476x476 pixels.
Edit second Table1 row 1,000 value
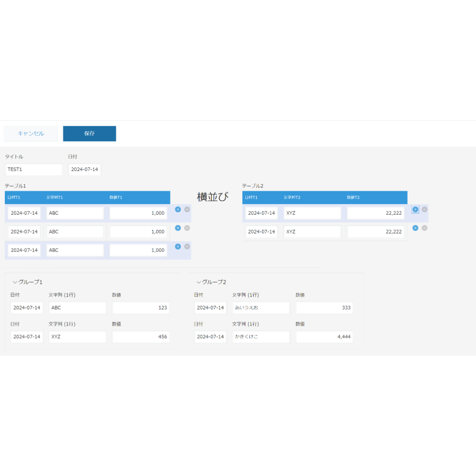tap(138, 232)
